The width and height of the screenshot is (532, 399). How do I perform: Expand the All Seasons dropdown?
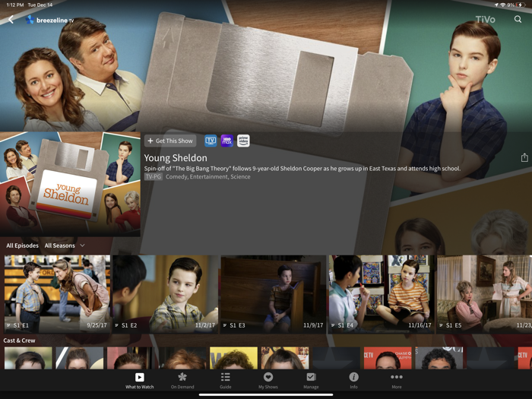point(65,245)
